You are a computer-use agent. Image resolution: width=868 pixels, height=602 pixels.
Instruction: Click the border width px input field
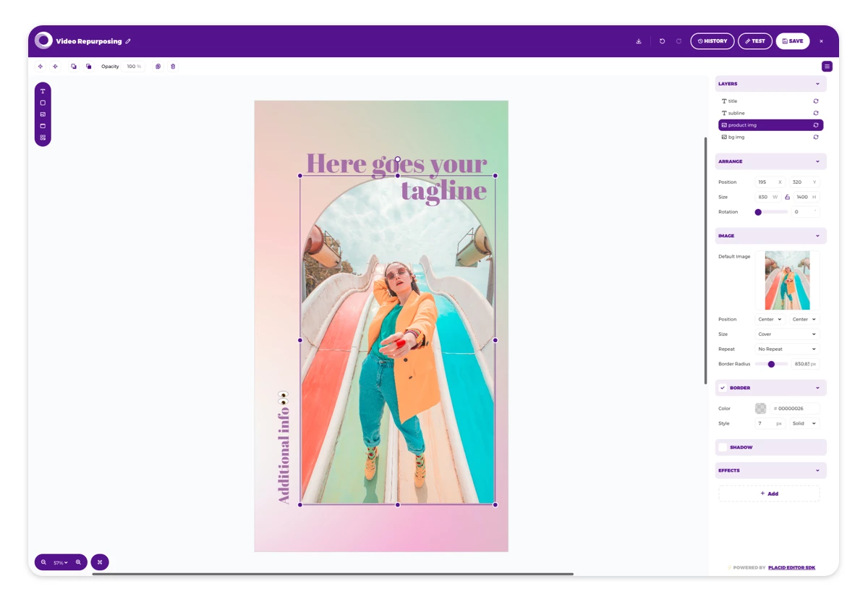pyautogui.click(x=770, y=423)
